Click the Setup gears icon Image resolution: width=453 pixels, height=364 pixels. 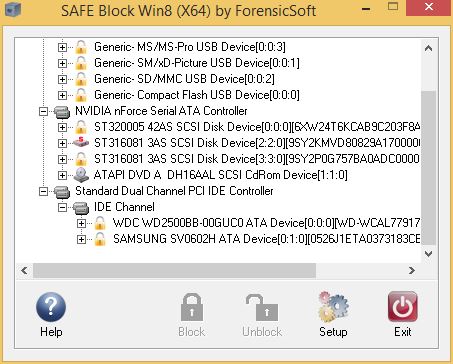pos(333,307)
